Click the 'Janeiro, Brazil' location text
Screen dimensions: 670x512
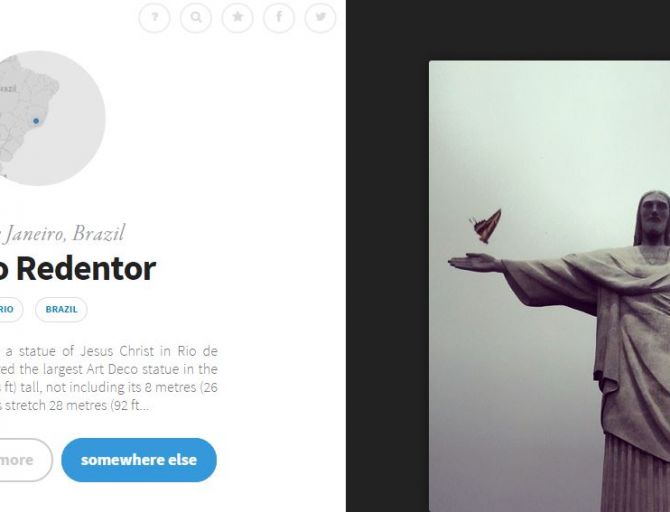tap(62, 233)
